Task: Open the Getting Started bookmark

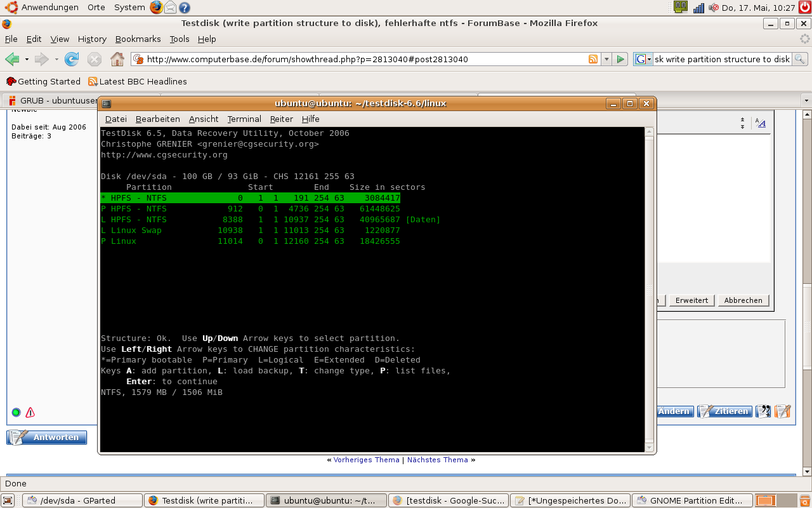Action: (43, 81)
